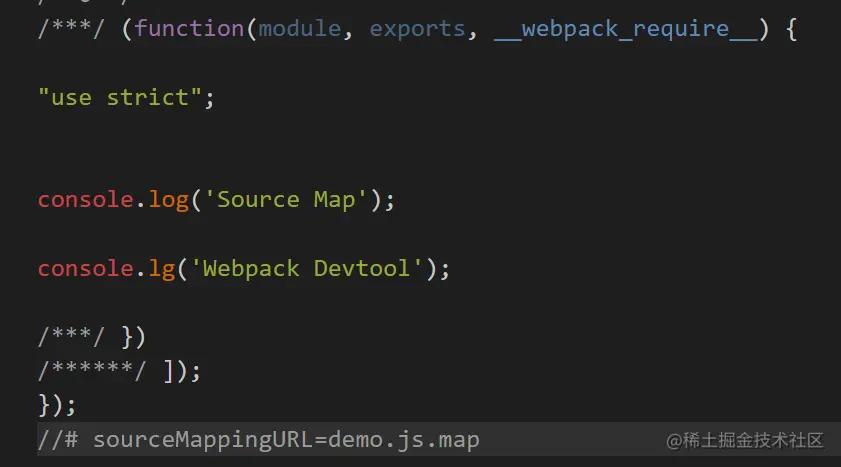Click 'console' on the Source Map line
Image resolution: width=841 pixels, height=467 pixels.
coord(86,200)
